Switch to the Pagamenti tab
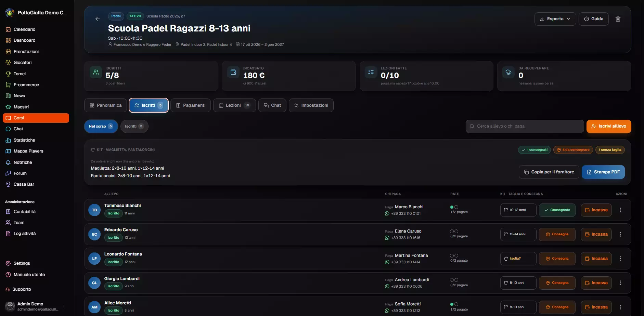644x316 pixels. [191, 105]
